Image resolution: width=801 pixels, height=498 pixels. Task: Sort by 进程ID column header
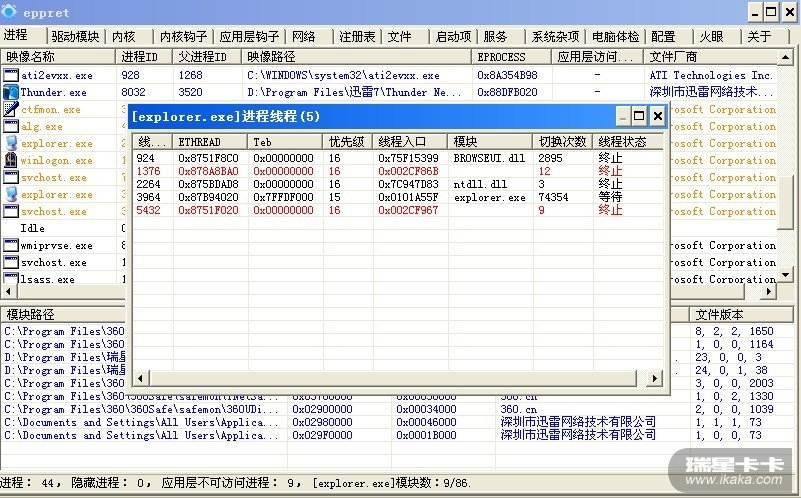click(x=144, y=57)
